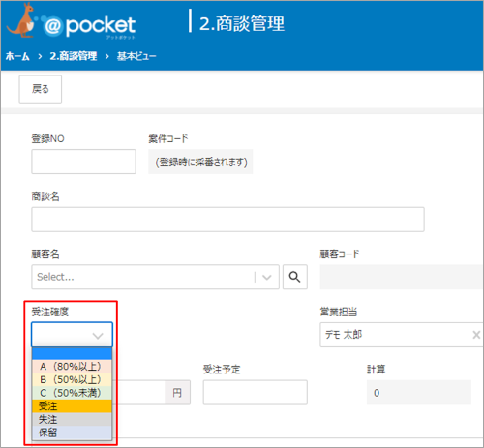Select 保留 in the dropdown list
The height and width of the screenshot is (448, 484).
pos(72,433)
